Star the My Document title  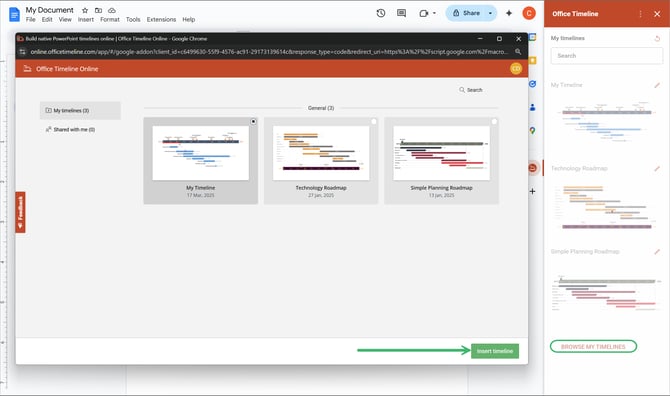click(x=85, y=10)
